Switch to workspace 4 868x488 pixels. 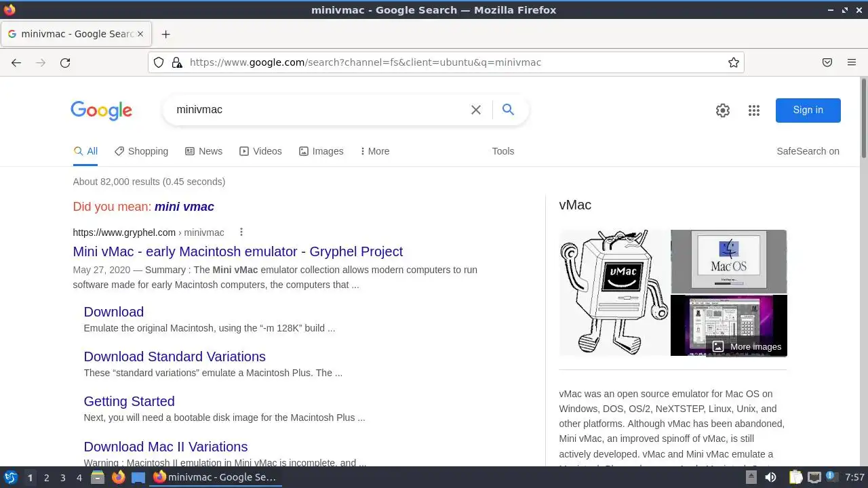79,477
